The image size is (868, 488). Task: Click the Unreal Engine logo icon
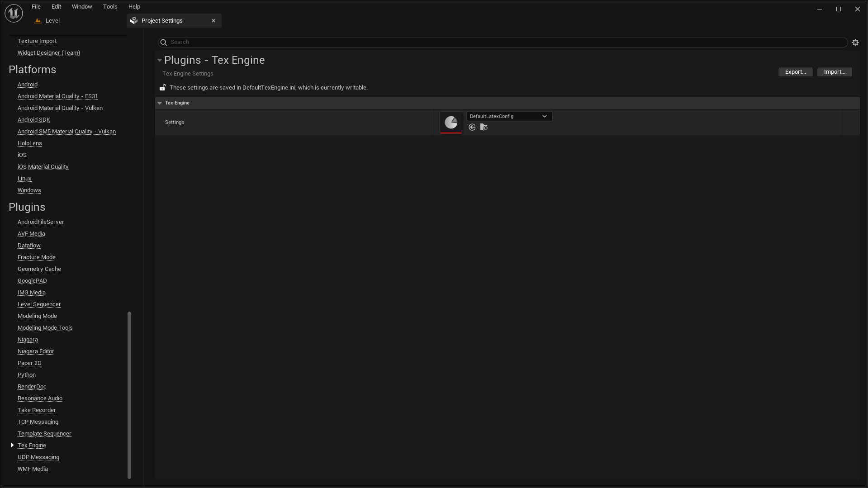(14, 13)
